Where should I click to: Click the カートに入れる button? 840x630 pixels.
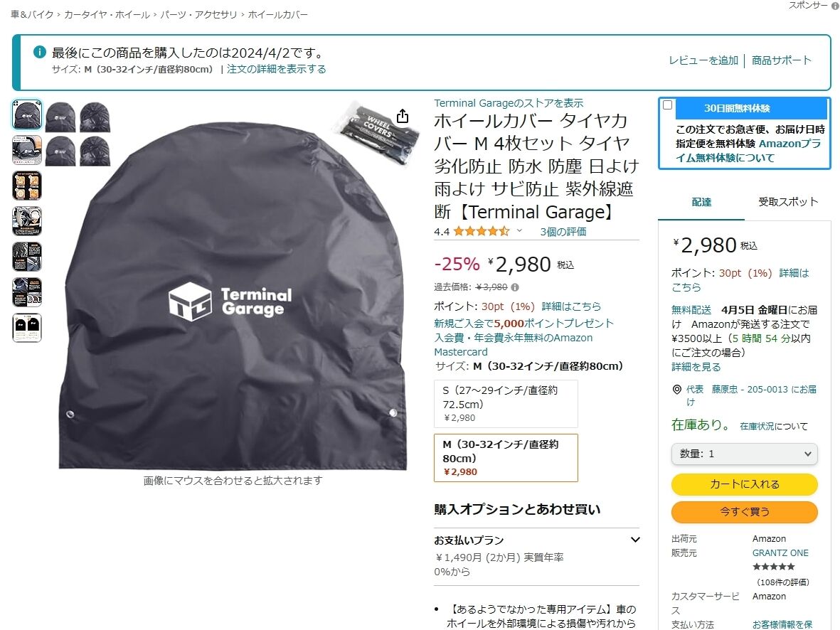(x=744, y=484)
